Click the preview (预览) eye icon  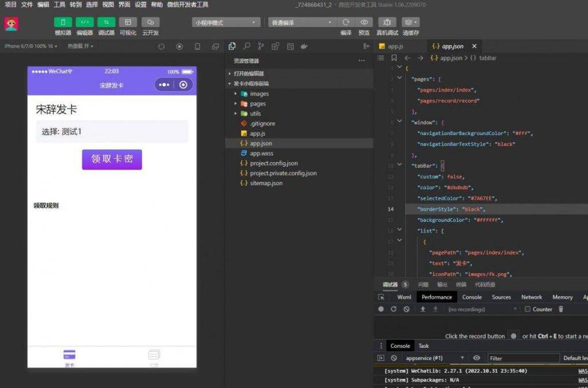coord(364,22)
